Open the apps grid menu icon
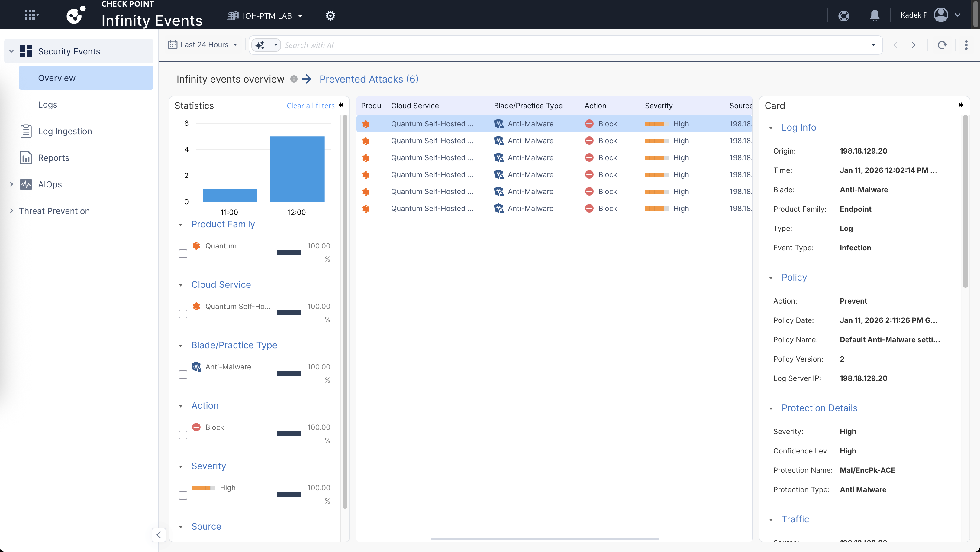Viewport: 980px width, 552px height. click(31, 15)
